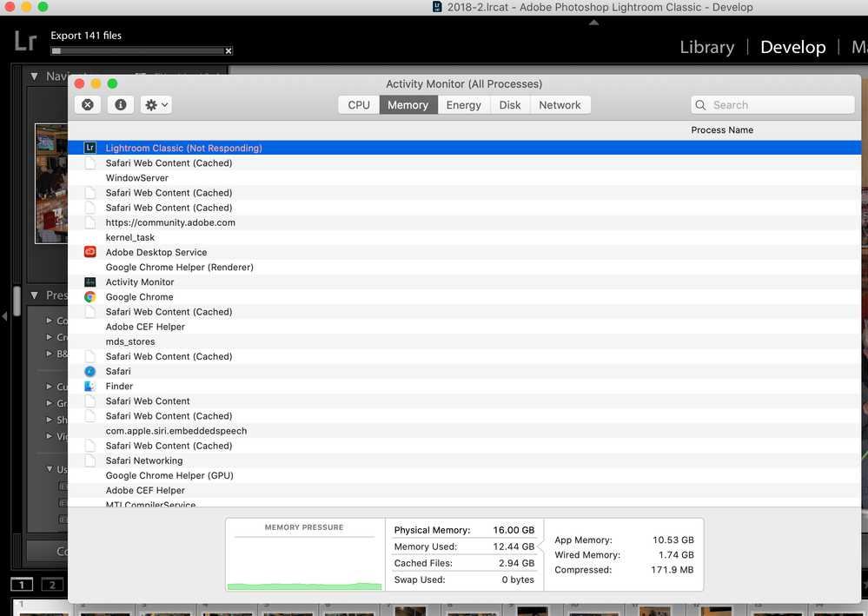
Task: Switch to the CPU tab
Action: tap(359, 105)
